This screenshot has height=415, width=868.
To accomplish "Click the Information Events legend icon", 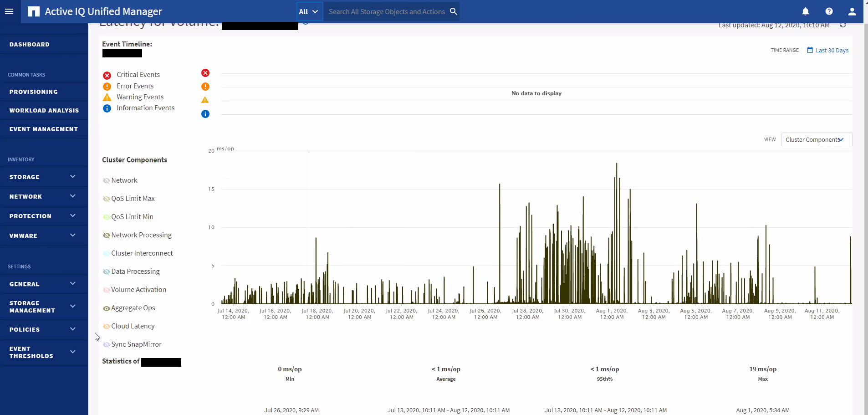I will [107, 108].
